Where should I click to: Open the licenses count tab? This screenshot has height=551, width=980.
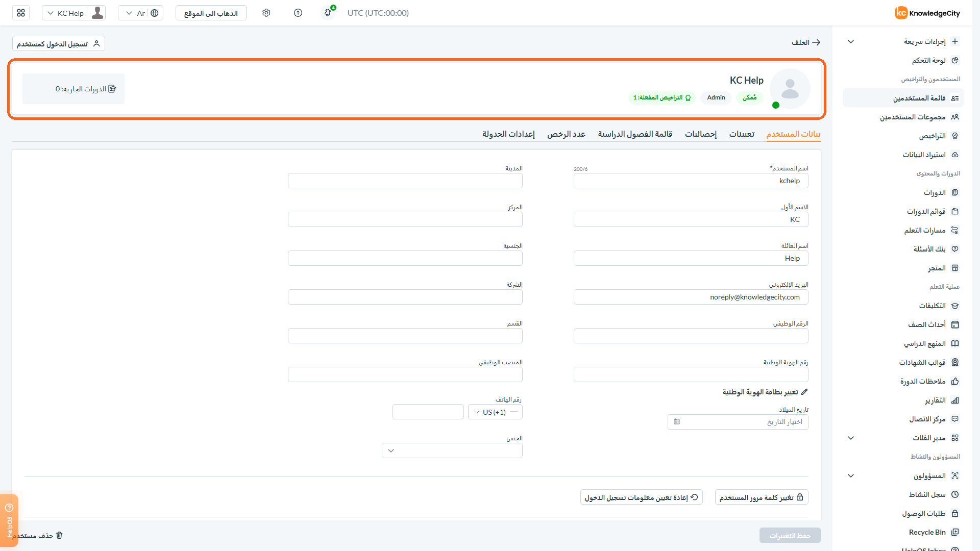pyautogui.click(x=566, y=134)
